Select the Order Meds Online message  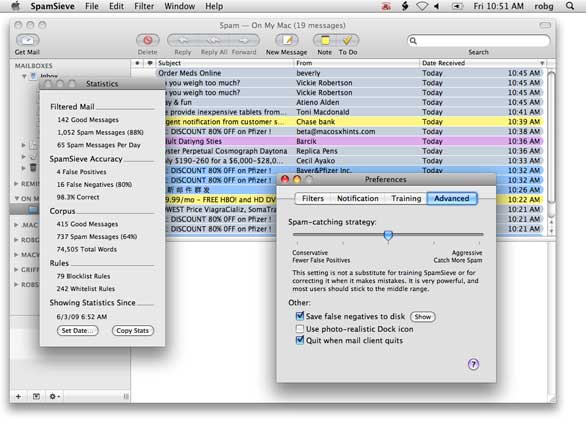point(349,73)
